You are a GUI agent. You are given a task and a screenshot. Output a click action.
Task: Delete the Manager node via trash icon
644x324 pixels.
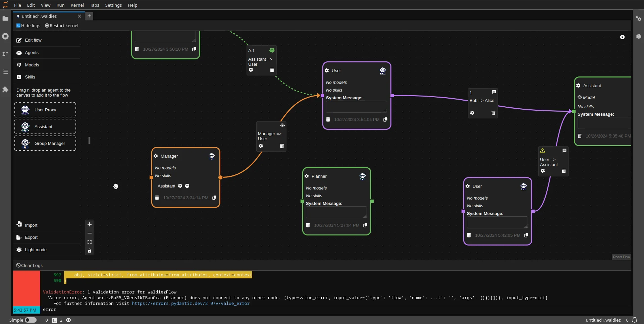coord(157,198)
